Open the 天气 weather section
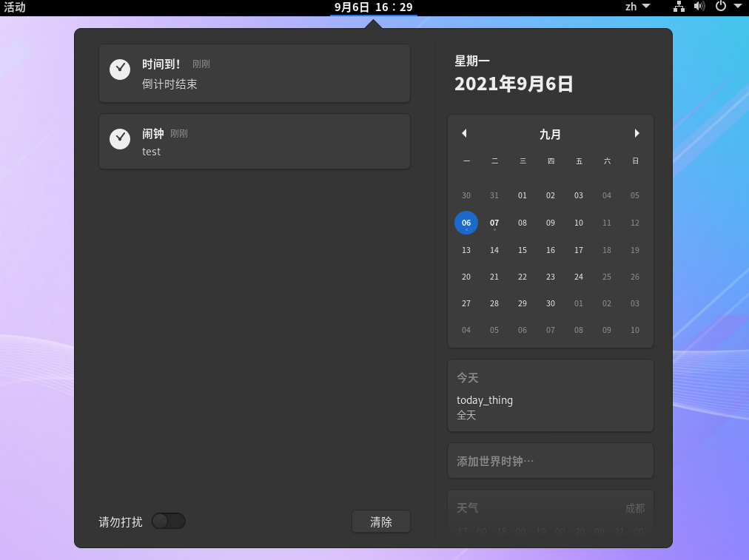749x560 pixels. (x=550, y=510)
